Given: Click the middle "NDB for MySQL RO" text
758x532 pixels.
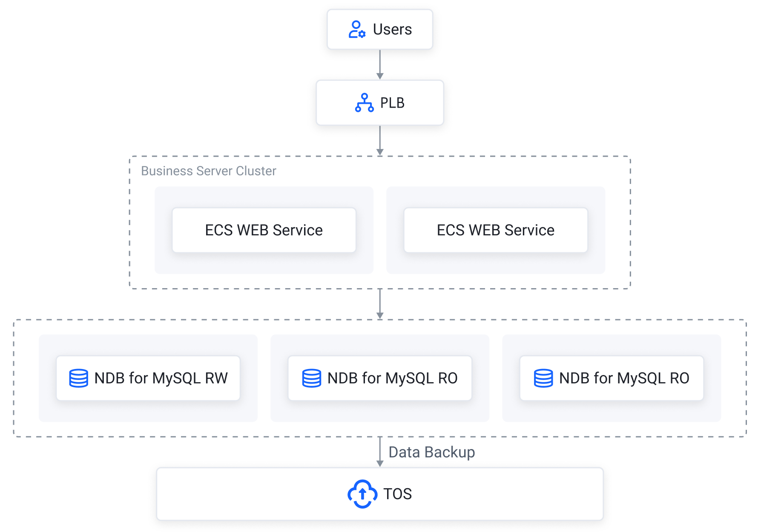Looking at the screenshot, I should 392,378.
